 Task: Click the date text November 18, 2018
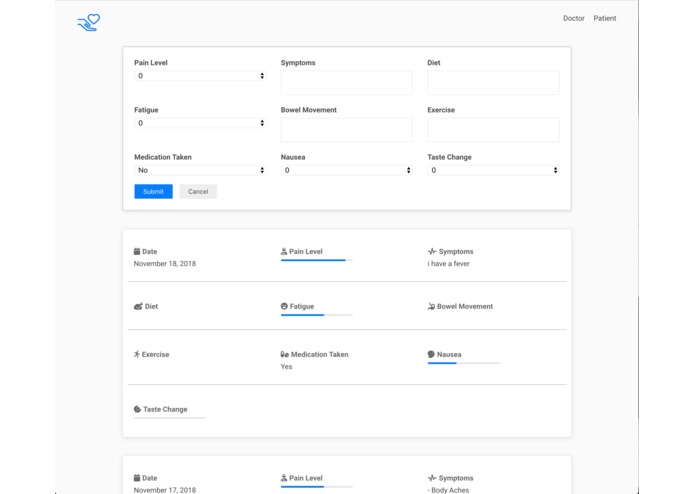pyautogui.click(x=165, y=264)
